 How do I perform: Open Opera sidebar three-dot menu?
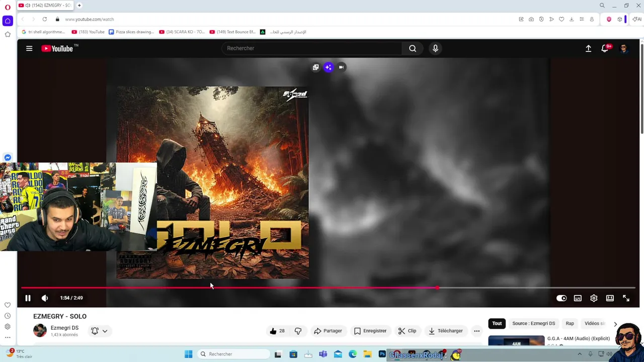[8, 337]
